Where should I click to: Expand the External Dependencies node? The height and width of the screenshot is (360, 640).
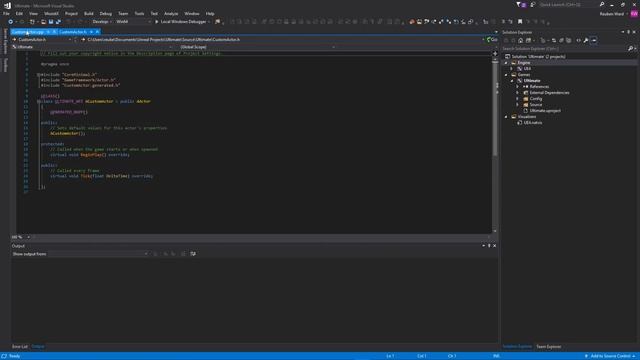click(518, 93)
